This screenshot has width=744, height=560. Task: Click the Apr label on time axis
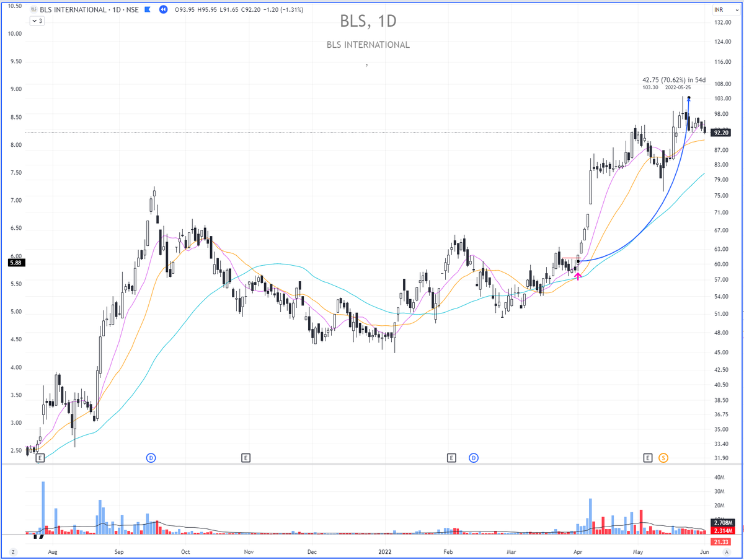click(x=578, y=551)
